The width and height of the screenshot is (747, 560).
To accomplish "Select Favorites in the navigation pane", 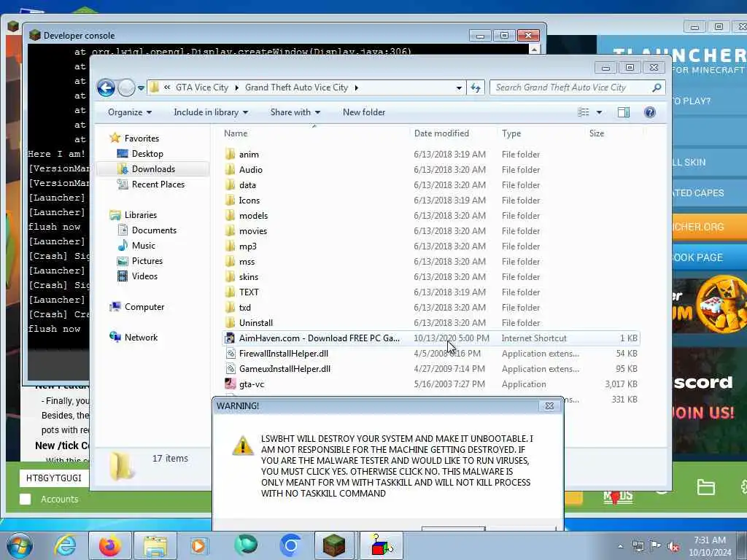I will [142, 139].
